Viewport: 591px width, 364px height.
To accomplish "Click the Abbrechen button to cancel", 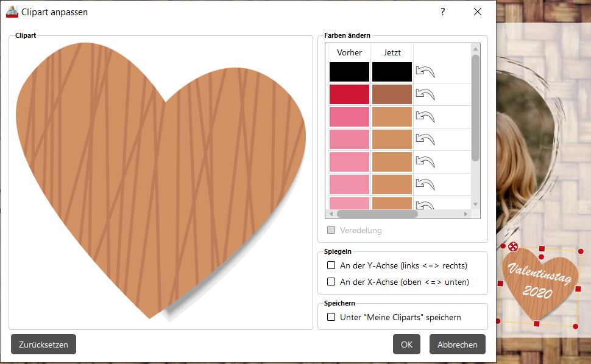I will [x=457, y=345].
